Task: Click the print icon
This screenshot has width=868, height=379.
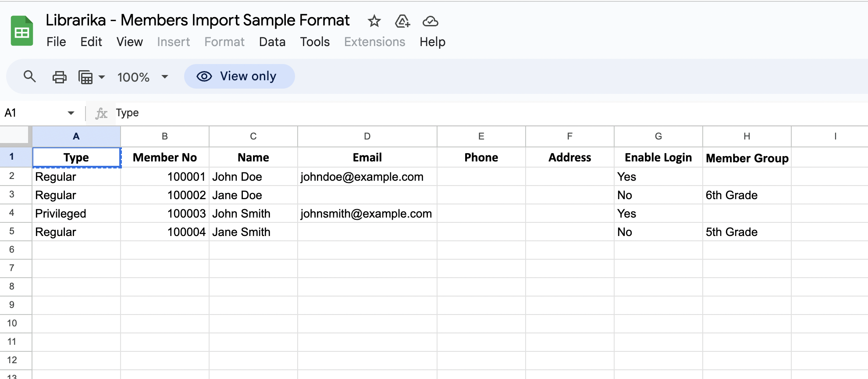Action: pos(59,77)
